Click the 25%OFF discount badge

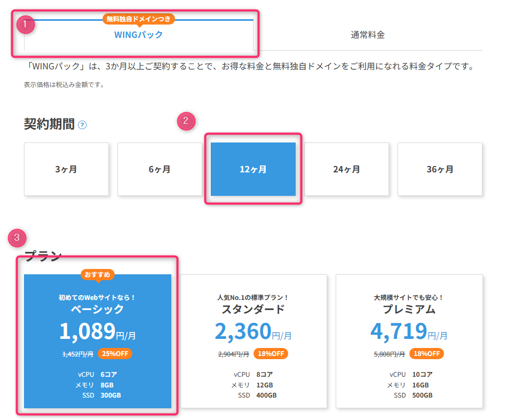115,353
